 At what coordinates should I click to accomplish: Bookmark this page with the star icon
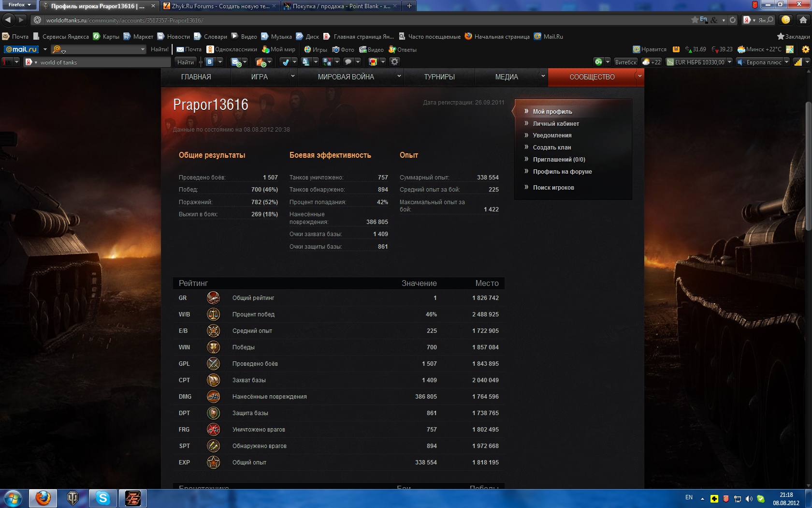tap(695, 20)
